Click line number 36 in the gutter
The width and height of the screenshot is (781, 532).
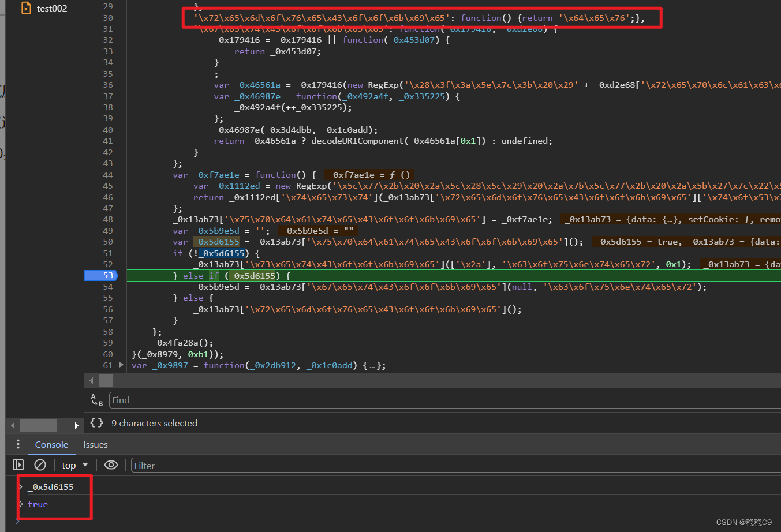108,85
